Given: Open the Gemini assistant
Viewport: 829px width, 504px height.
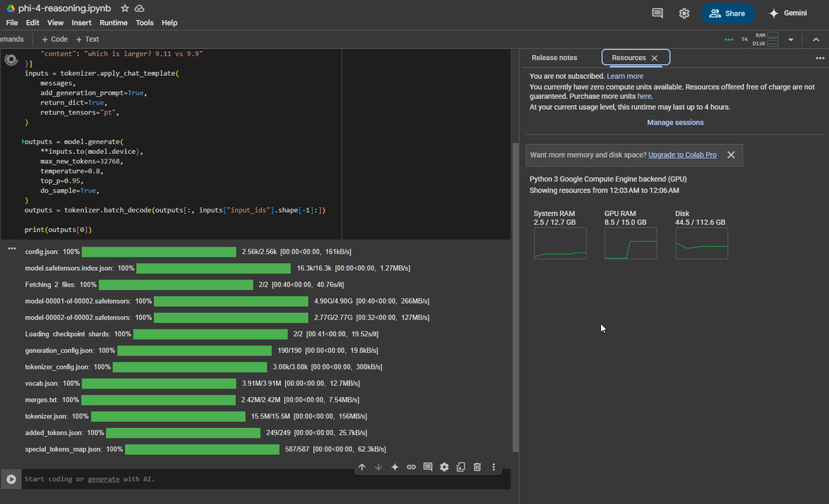Looking at the screenshot, I should click(788, 13).
